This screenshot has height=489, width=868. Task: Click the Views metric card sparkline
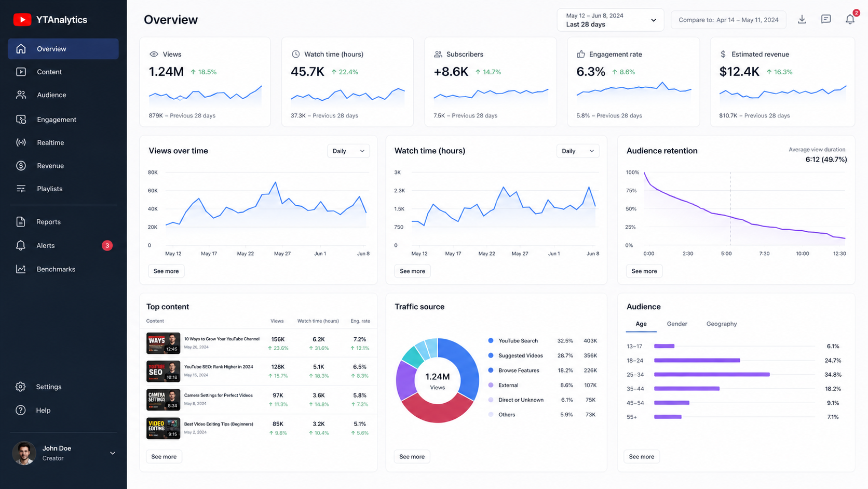(205, 96)
